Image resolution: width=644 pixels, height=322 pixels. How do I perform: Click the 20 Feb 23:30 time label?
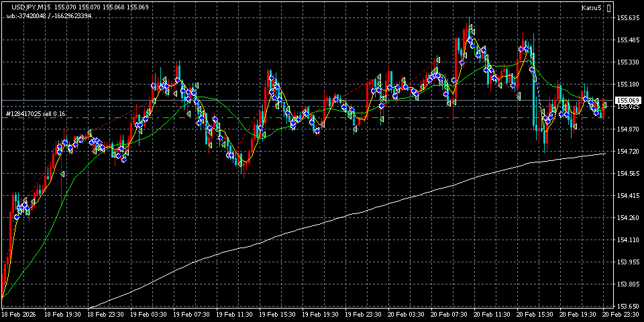[620, 315]
